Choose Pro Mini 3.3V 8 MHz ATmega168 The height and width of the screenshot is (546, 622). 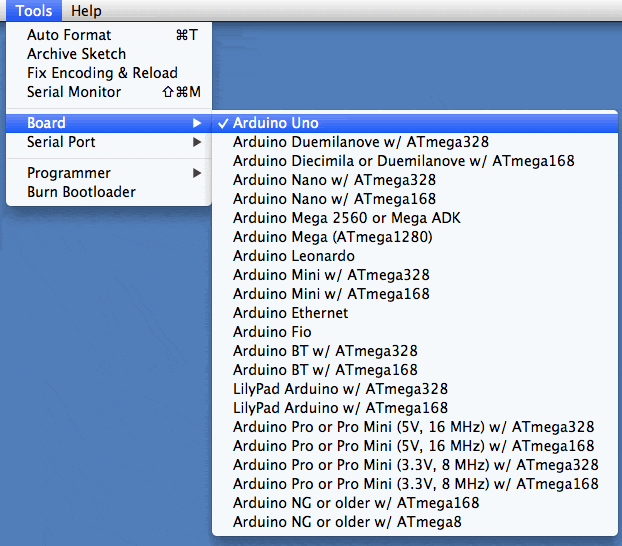[415, 484]
